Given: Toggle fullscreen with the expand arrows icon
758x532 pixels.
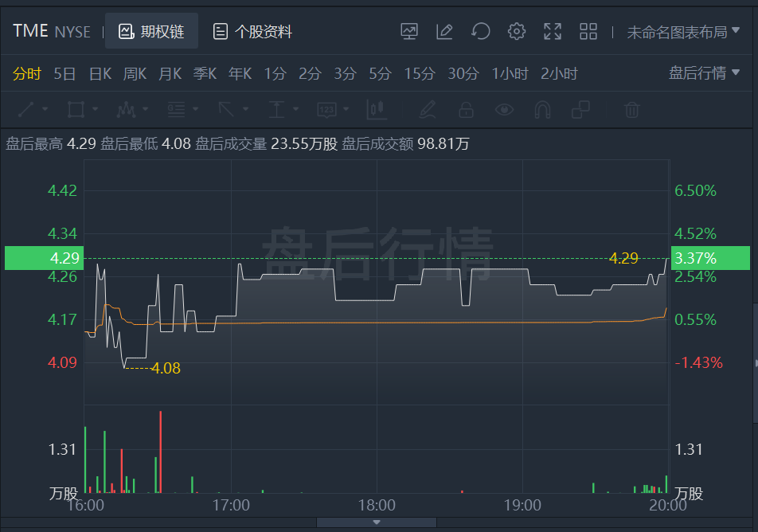Looking at the screenshot, I should coord(553,31).
